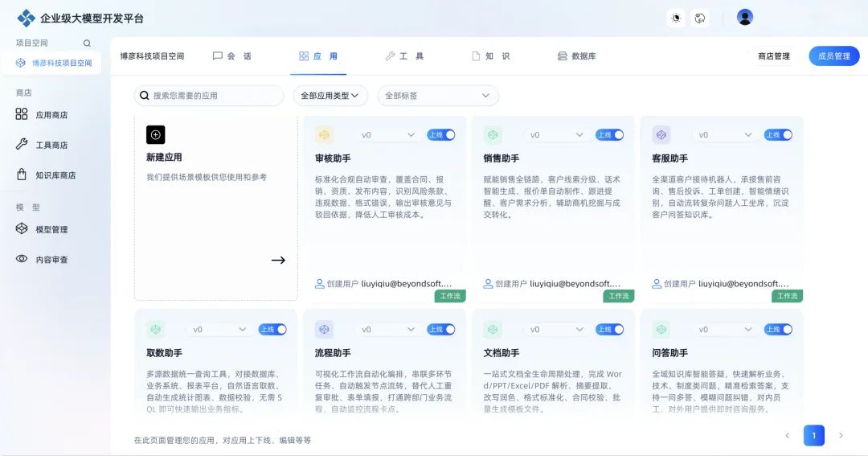The width and height of the screenshot is (868, 456).
Task: Click the 问答助手 app icon
Action: pos(661,329)
